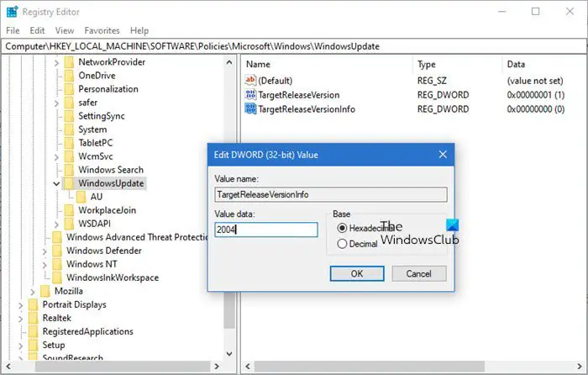Expand the Portrait Displays key
This screenshot has height=375, width=588.
(x=21, y=305)
